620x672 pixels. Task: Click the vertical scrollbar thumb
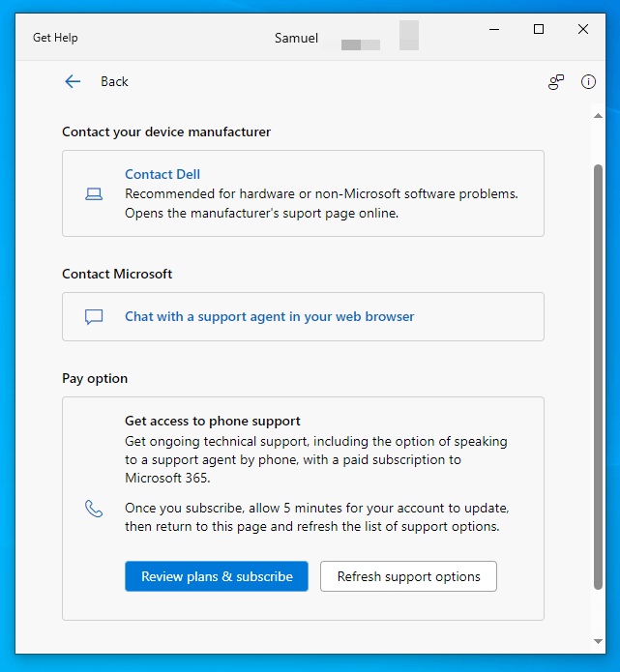598,377
